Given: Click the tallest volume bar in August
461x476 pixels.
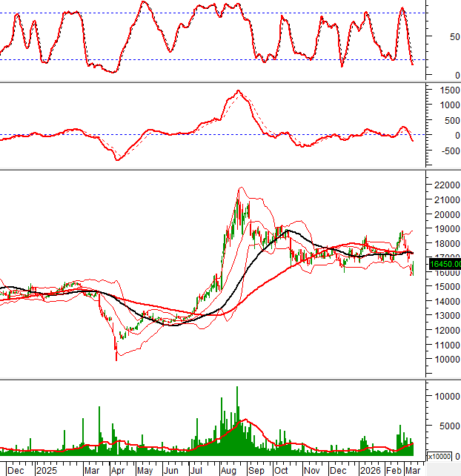Looking at the screenshot, I should [x=237, y=400].
